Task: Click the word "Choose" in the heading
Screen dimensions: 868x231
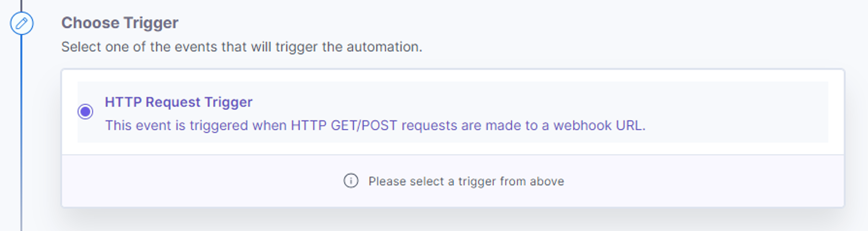Action: click(90, 23)
